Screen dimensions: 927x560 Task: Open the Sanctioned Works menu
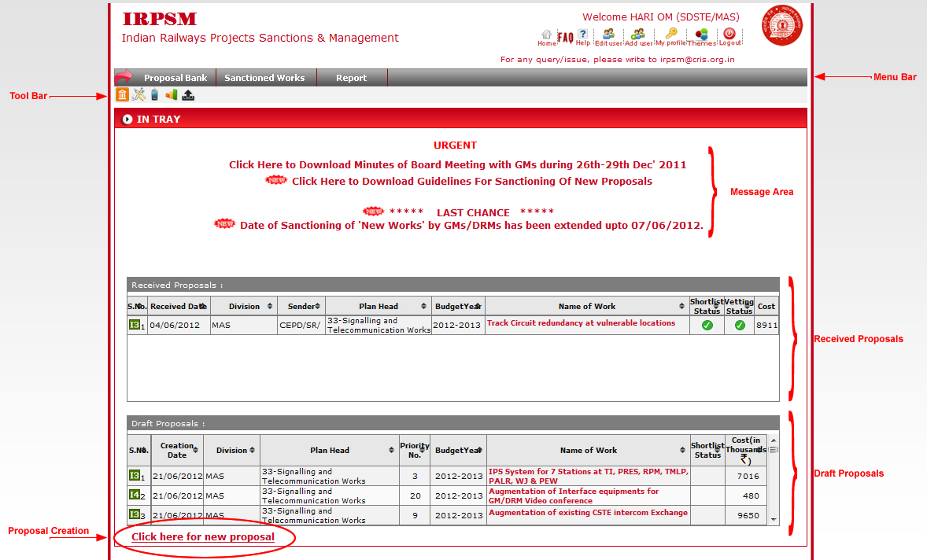pos(264,78)
